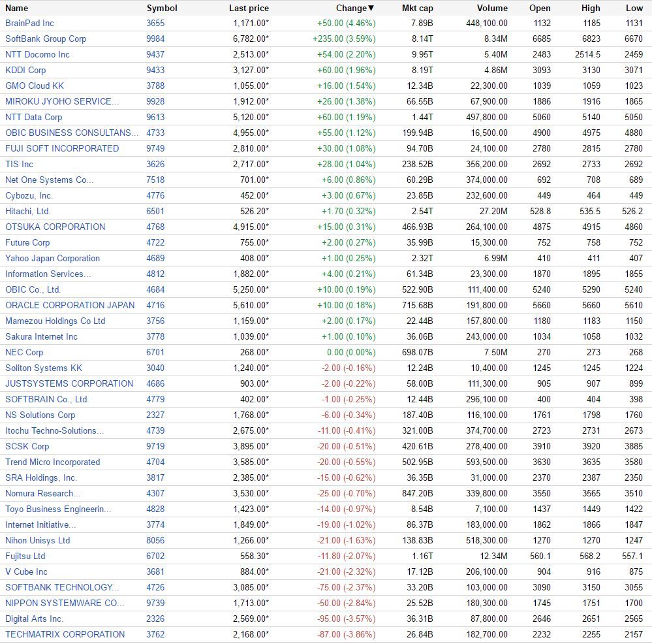Open SOFTBRAIN Co., Ltd. link

[47, 399]
